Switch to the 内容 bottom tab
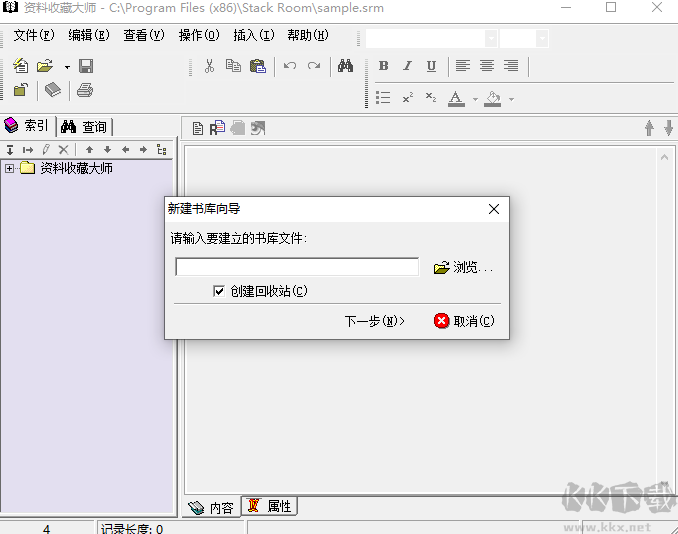This screenshot has width=678, height=534. (211, 508)
